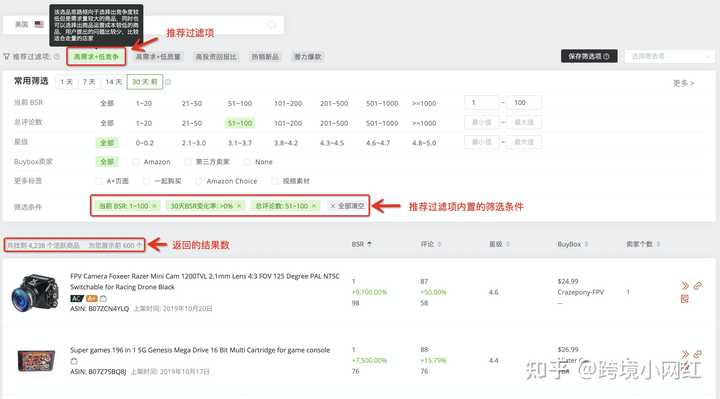This screenshot has height=399, width=720.
Task: Click link icon on Super games row
Action: click(698, 354)
